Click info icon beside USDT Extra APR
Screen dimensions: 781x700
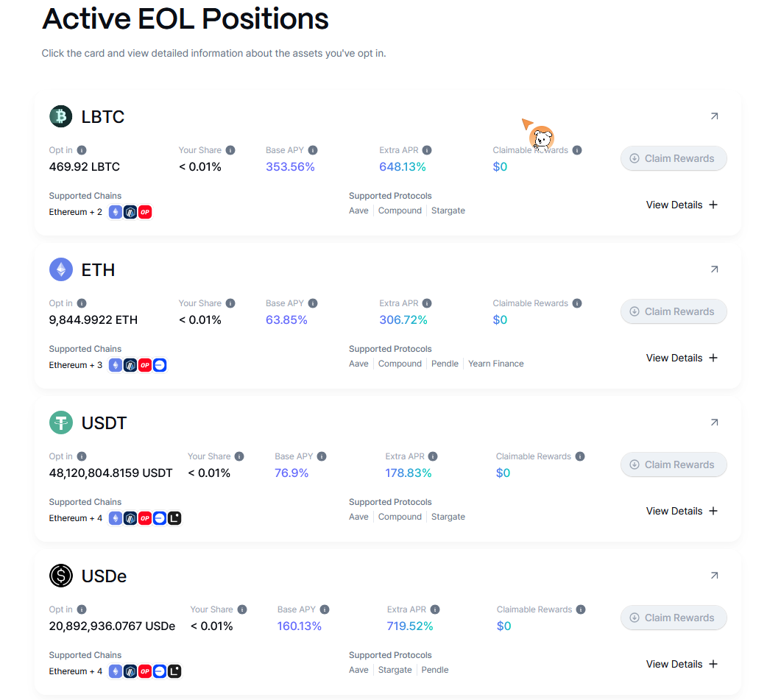(x=433, y=456)
